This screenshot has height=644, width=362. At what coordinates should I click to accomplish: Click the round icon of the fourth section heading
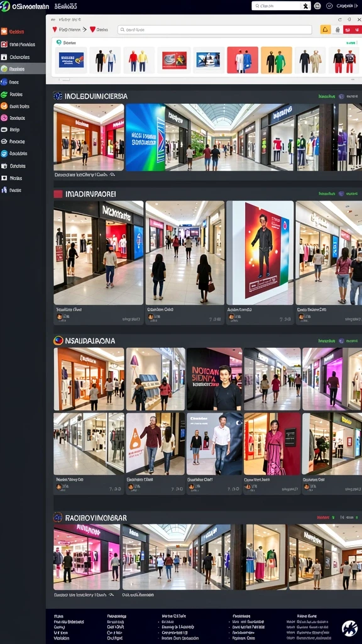(58, 518)
